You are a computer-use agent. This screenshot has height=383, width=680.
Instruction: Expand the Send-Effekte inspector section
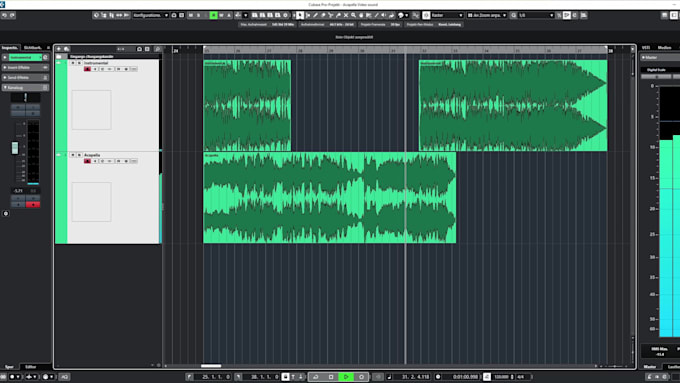(x=25, y=77)
